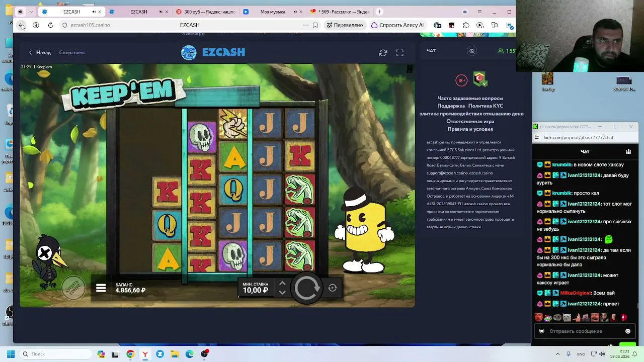
Task: Open autoplay settings next to spin
Action: point(333,288)
